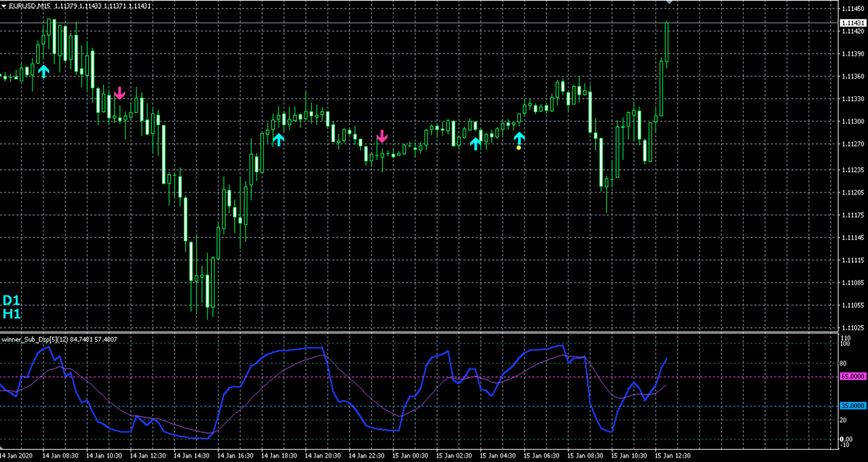Click the chart menu triangle beside EURUSD,M15
868x462 pixels.
tap(4, 6)
